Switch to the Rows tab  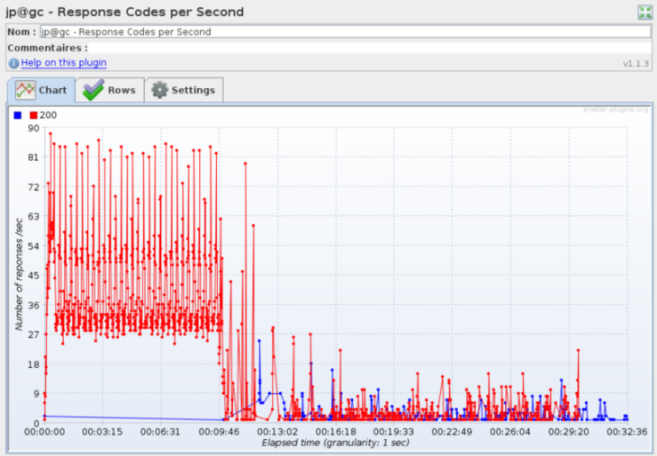pyautogui.click(x=109, y=90)
